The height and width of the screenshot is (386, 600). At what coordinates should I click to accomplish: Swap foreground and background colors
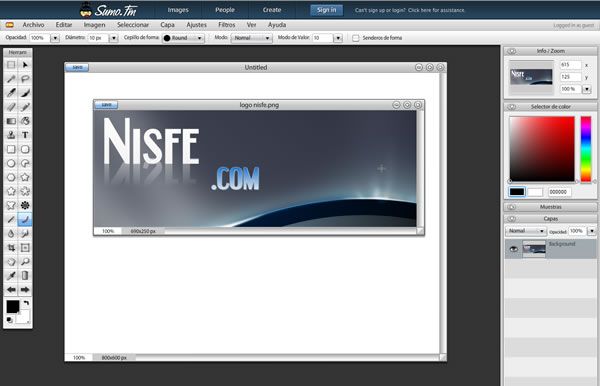(x=26, y=303)
